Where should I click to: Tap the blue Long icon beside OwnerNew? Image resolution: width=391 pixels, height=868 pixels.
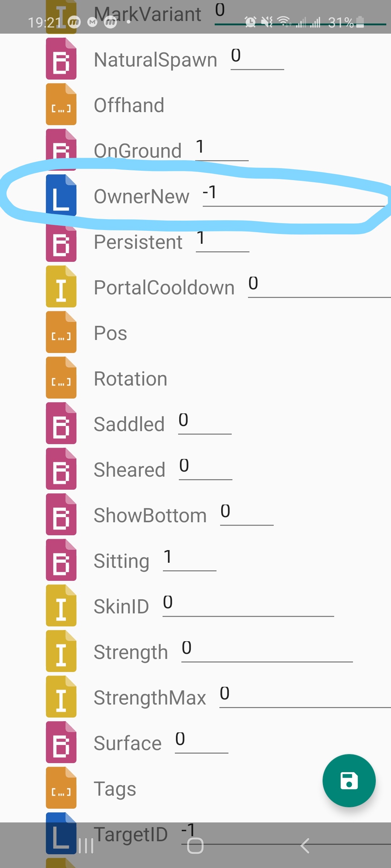coord(61,195)
